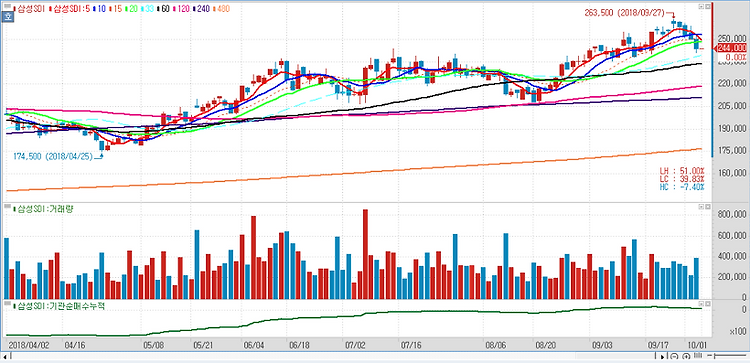Click the 삼성SDI:기관순매수누적 indicator label
Image resolution: width=750 pixels, height=363 pixels.
[x=58, y=306]
